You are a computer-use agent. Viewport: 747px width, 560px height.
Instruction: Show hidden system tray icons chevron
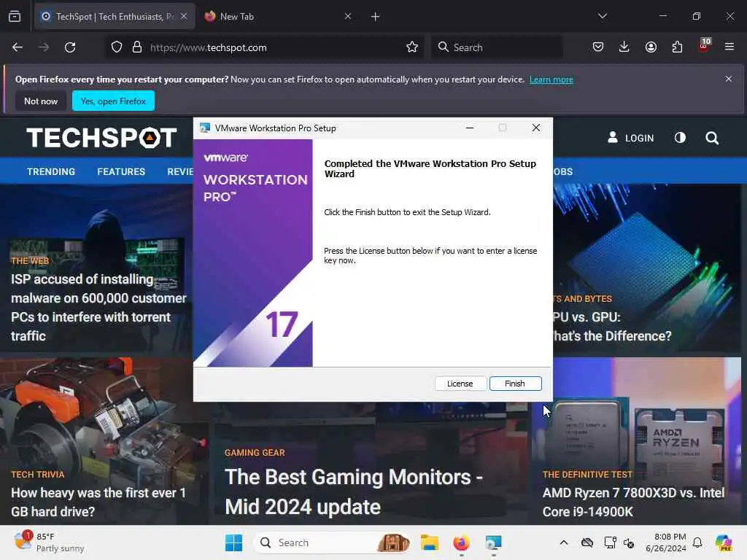tap(564, 542)
